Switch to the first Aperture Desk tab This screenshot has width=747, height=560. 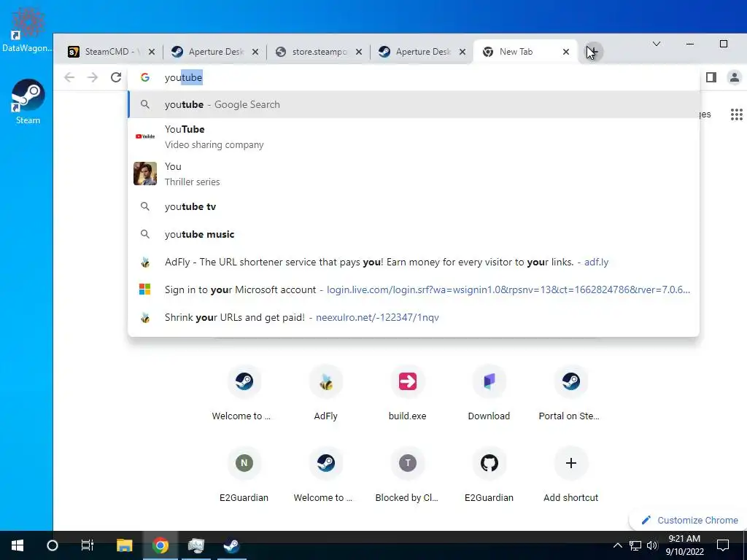click(x=215, y=52)
